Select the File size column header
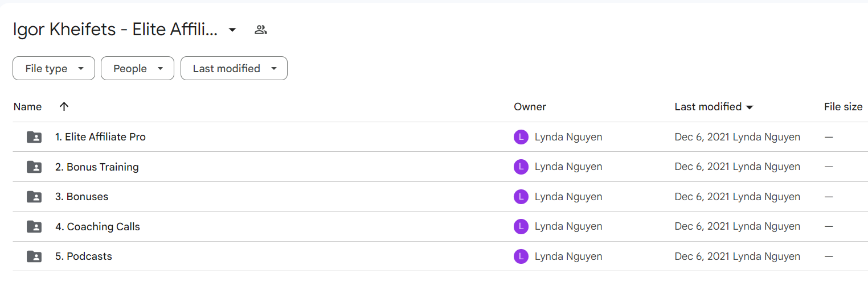 pyautogui.click(x=843, y=106)
